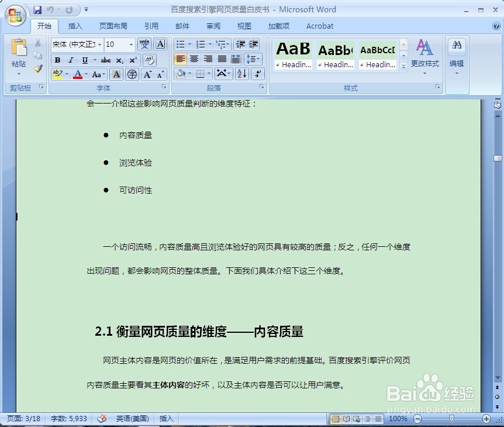This screenshot has height=427, width=504.
Task: Paste clipboard contents with the 粘贴 button
Action: (19, 57)
